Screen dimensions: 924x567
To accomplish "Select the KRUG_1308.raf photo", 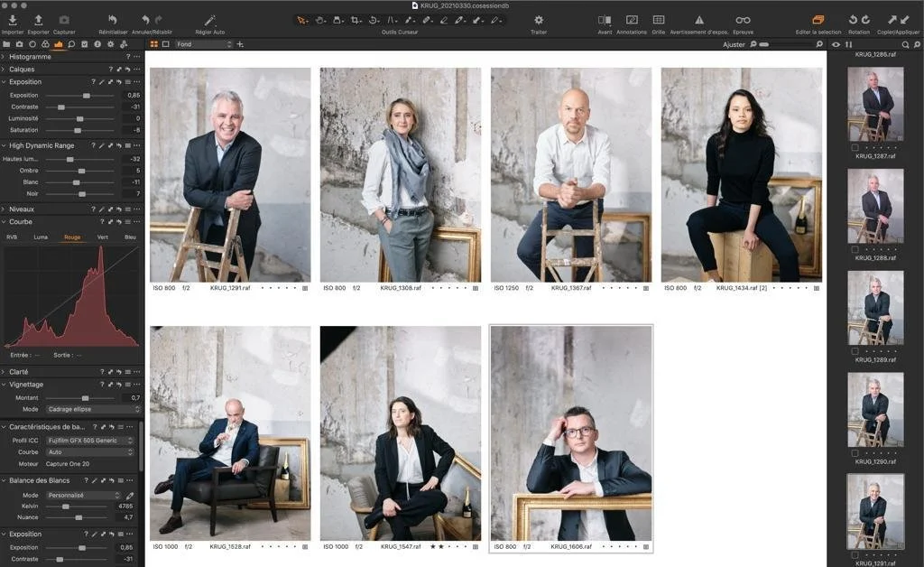I will coord(400,174).
